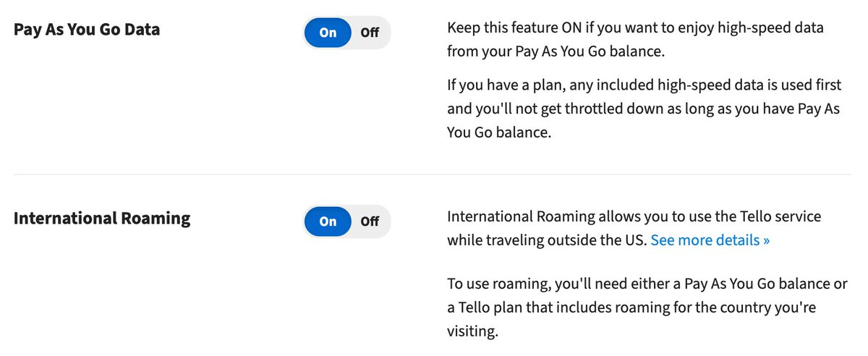868x356 pixels.
Task: Click the Pay As You Go Data heading
Action: pyautogui.click(x=87, y=31)
